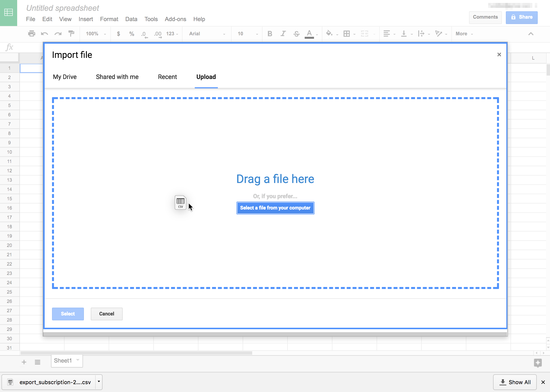Open the Google Sheets home icon
Image resolution: width=550 pixels, height=392 pixels.
pyautogui.click(x=9, y=13)
